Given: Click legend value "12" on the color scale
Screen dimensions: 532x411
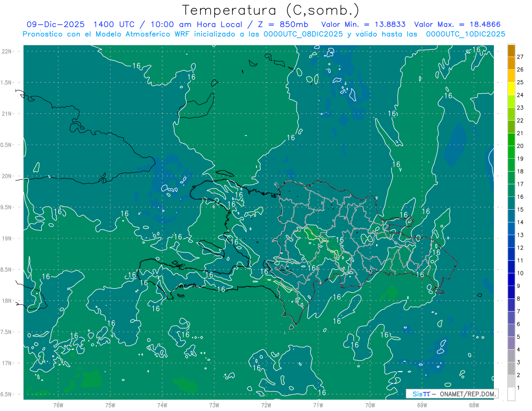Looking at the screenshot, I should pyautogui.click(x=520, y=247).
